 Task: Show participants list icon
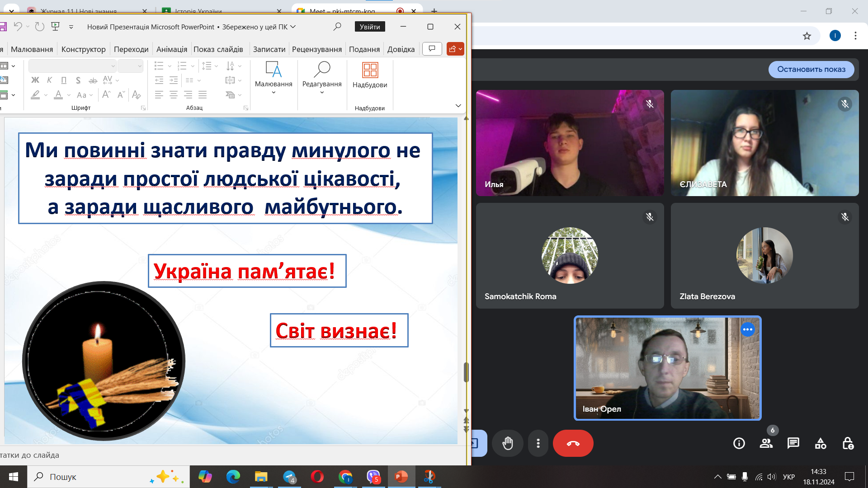pyautogui.click(x=766, y=443)
